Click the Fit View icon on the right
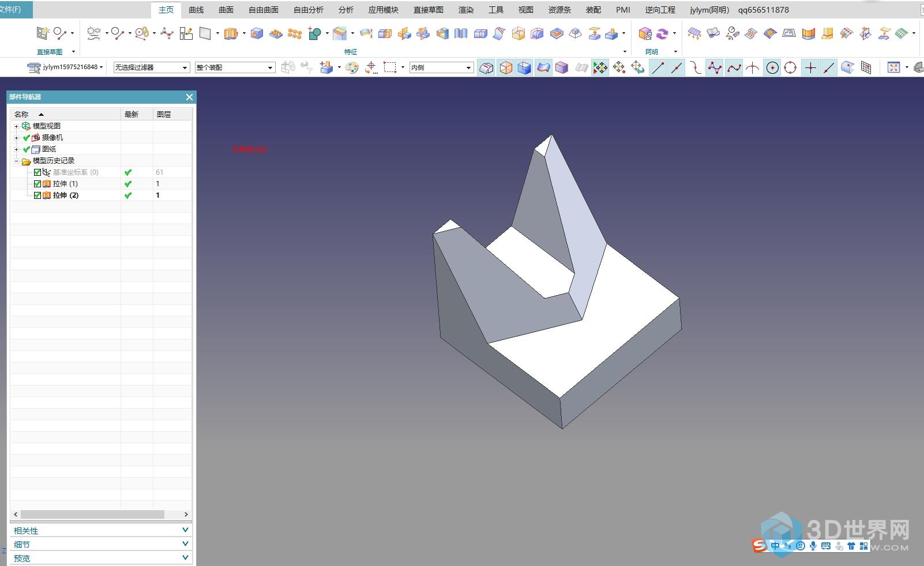Screen dimensions: 924x566 tap(893, 67)
